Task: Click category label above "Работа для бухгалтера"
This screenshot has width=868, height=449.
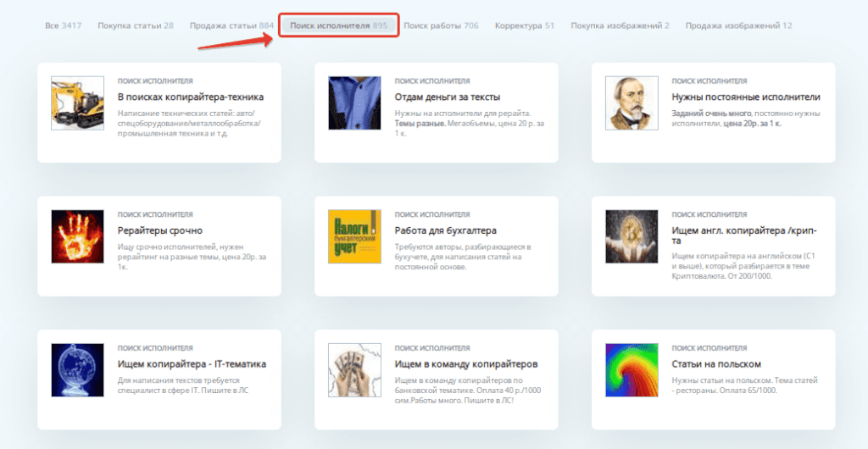Action: coord(432,214)
